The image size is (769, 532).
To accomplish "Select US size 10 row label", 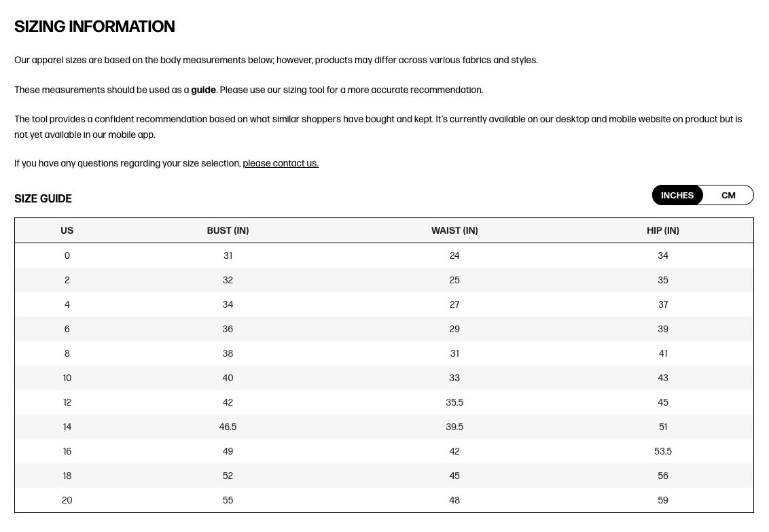I will pos(67,378).
